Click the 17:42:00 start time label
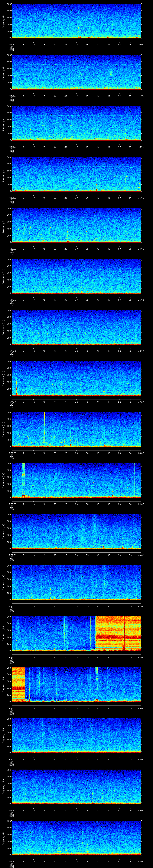Image resolution: width=153 pixels, height=868 pixels. tap(12, 708)
